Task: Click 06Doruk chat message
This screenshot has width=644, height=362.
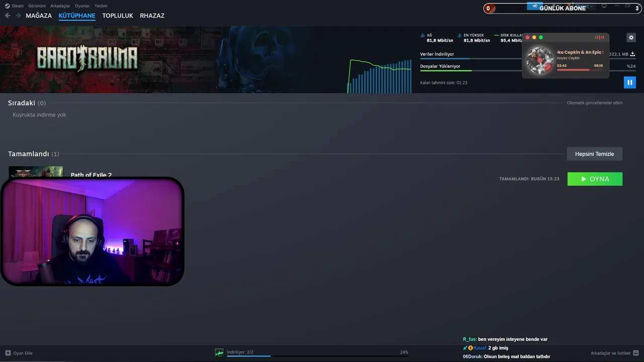Action: (507, 356)
